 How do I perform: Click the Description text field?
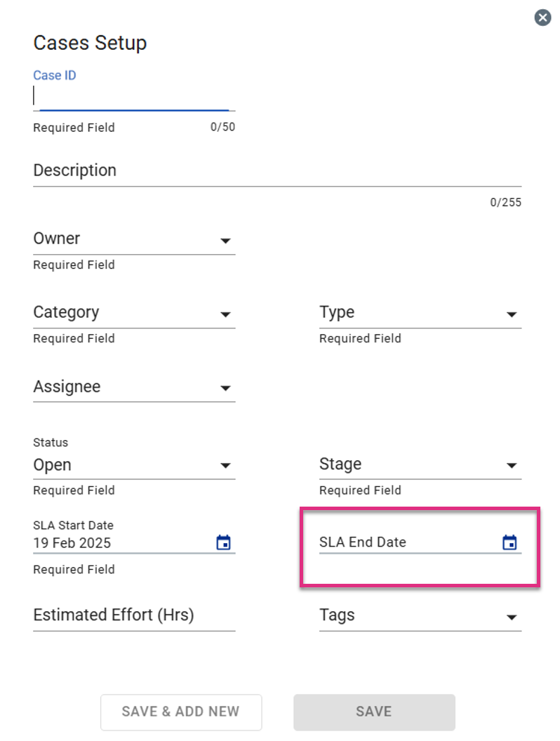(277, 171)
